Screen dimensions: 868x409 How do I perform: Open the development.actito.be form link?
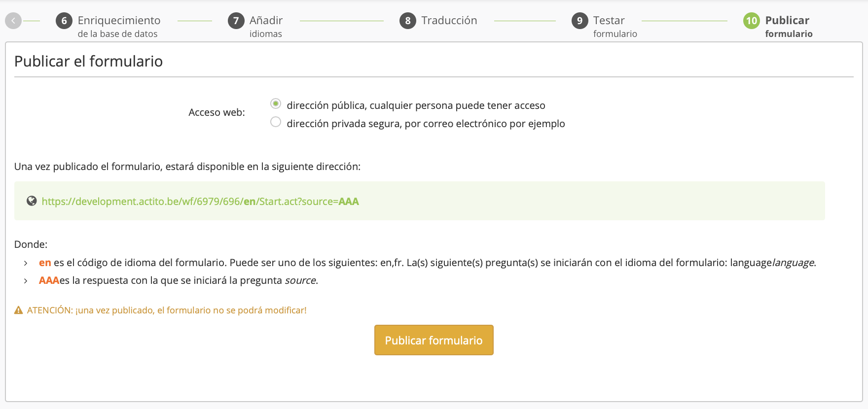(x=200, y=202)
